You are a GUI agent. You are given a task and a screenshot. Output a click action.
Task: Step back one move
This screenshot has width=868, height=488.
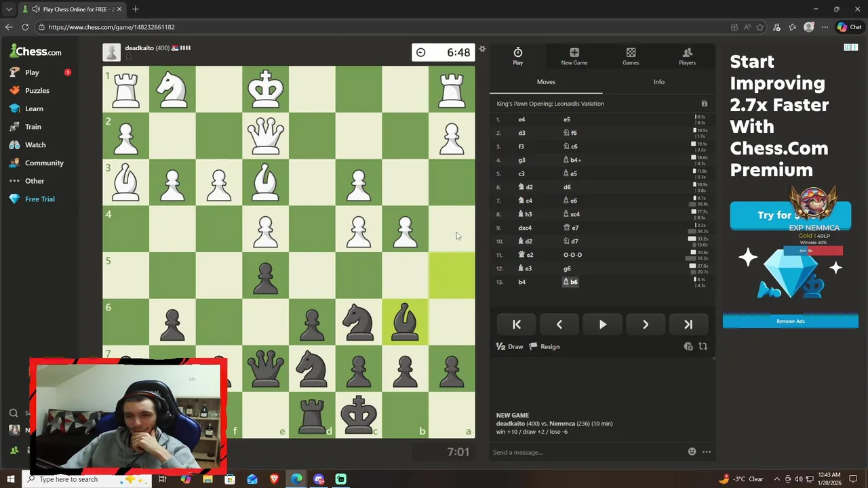click(x=559, y=325)
